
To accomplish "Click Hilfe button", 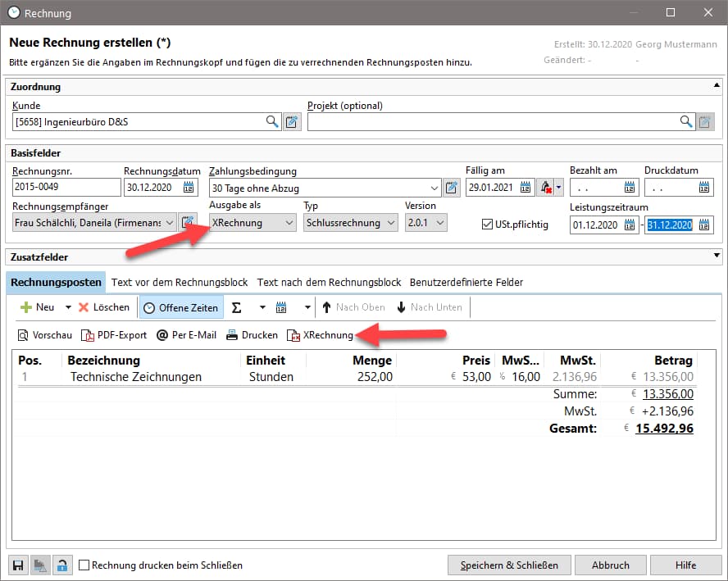I will [x=685, y=565].
